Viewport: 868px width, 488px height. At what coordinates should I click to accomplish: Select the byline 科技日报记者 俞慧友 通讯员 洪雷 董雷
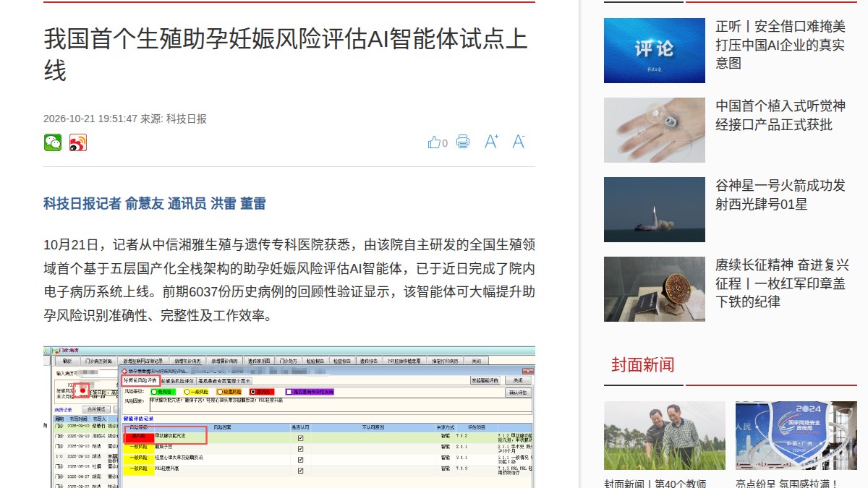pos(155,204)
